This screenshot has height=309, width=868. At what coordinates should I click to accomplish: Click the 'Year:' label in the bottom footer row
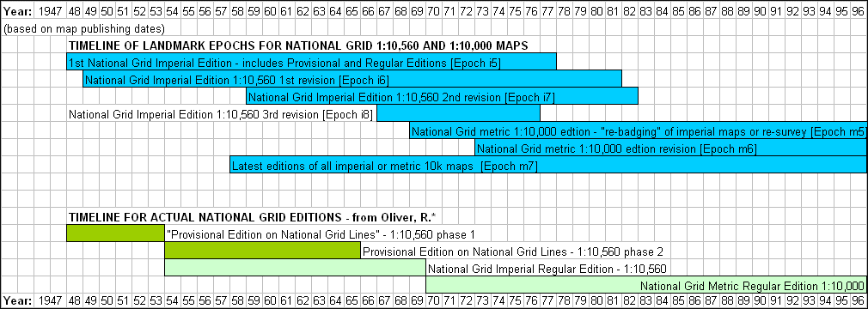pos(18,301)
